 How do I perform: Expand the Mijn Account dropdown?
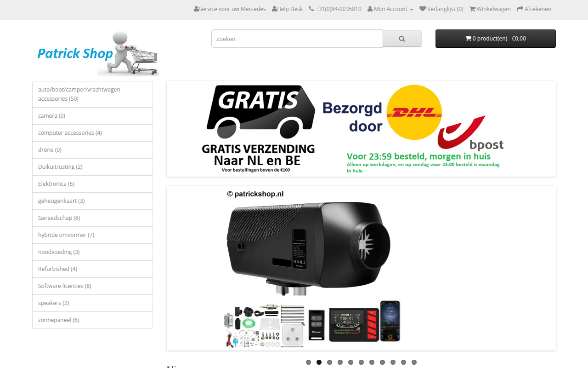[x=390, y=9]
